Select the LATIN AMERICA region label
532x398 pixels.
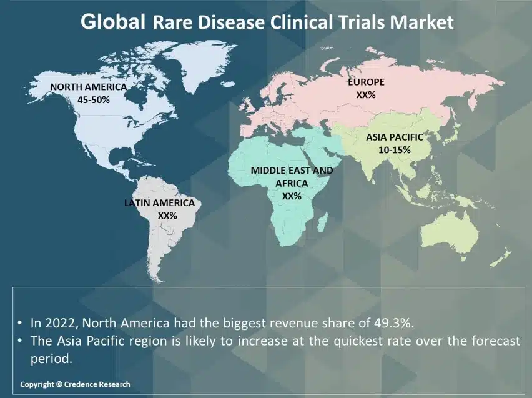tap(159, 203)
